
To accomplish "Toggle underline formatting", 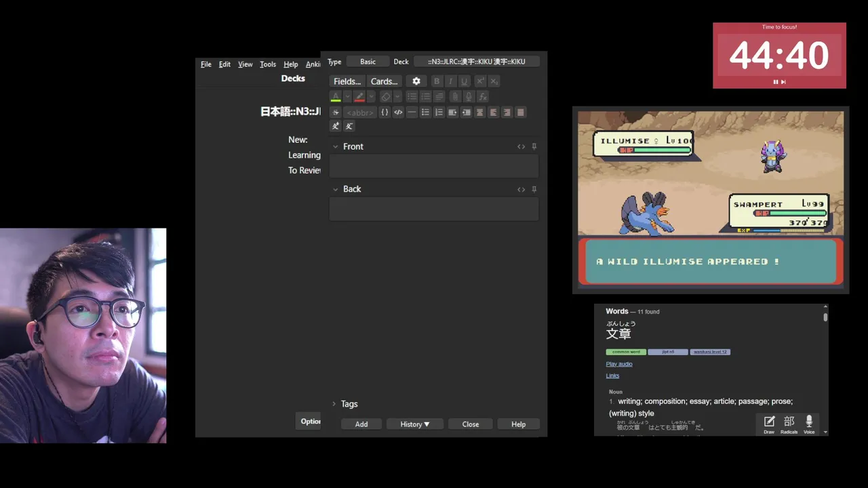I will click(464, 81).
